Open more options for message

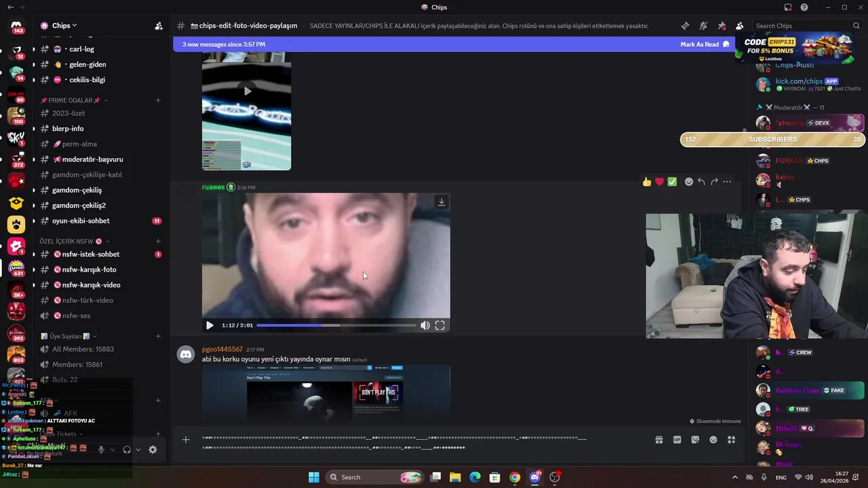(727, 182)
